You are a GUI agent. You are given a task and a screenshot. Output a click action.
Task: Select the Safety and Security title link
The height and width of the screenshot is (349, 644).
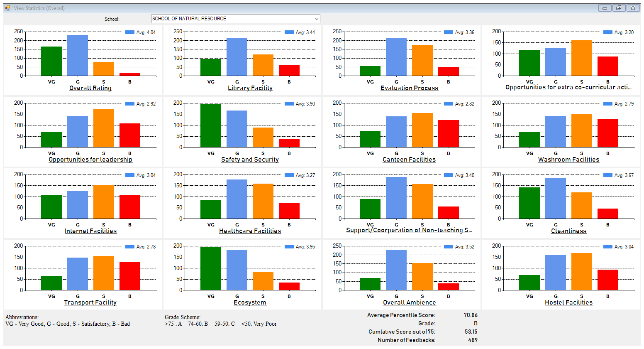point(250,160)
